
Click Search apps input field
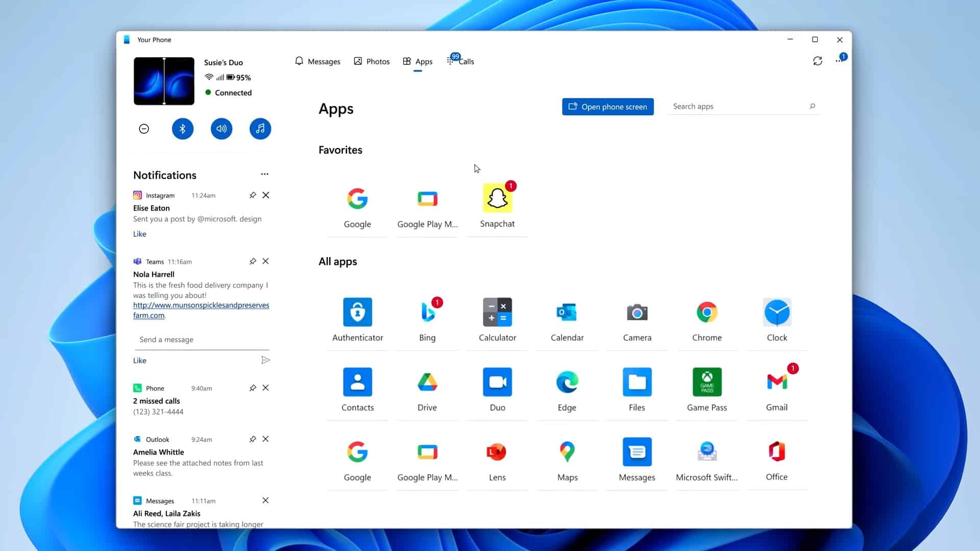pos(740,106)
